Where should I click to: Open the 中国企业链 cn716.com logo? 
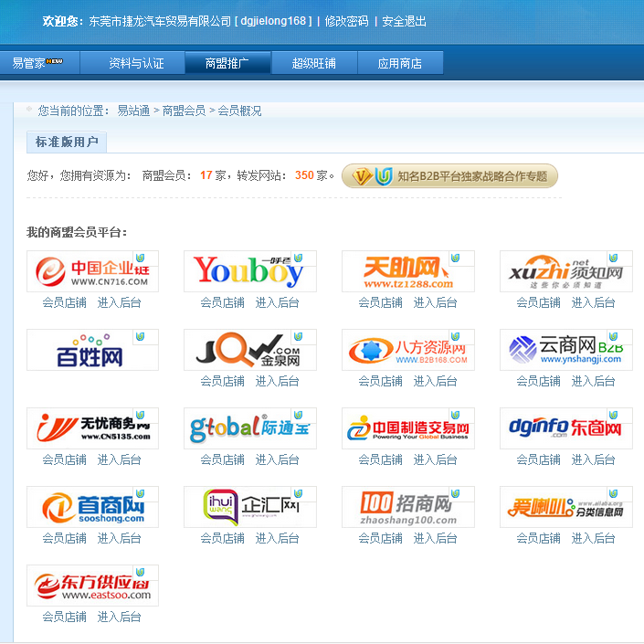point(92,271)
